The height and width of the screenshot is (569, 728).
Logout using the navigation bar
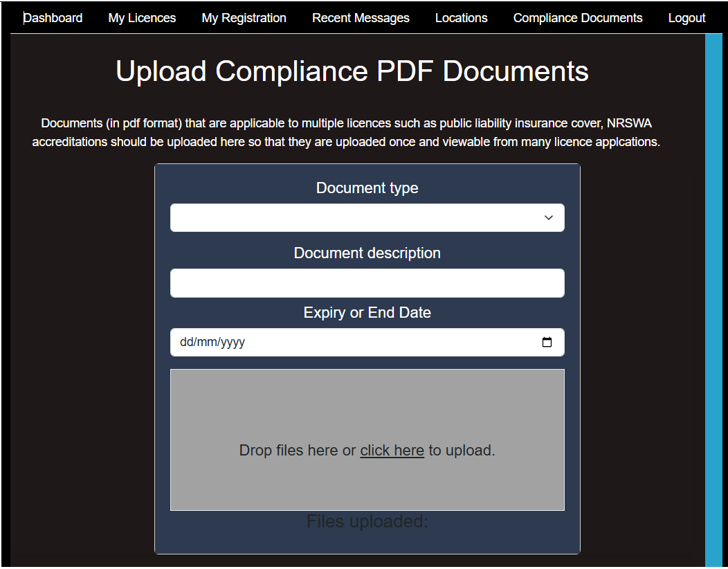(686, 18)
